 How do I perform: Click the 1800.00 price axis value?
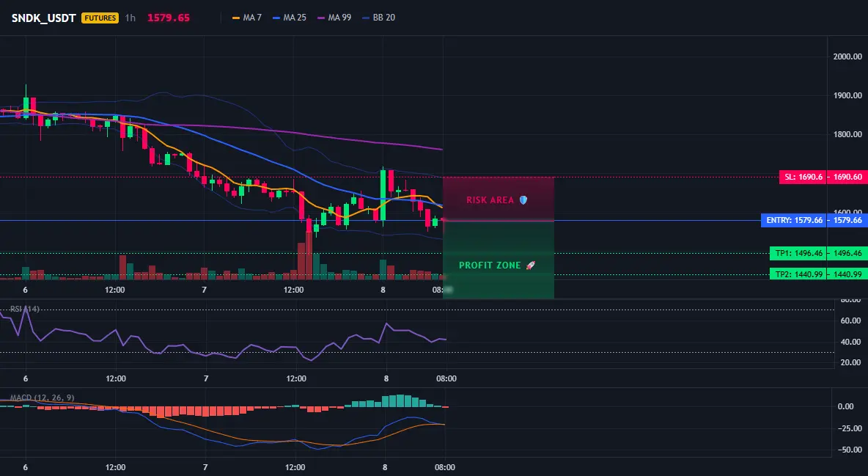(847, 134)
